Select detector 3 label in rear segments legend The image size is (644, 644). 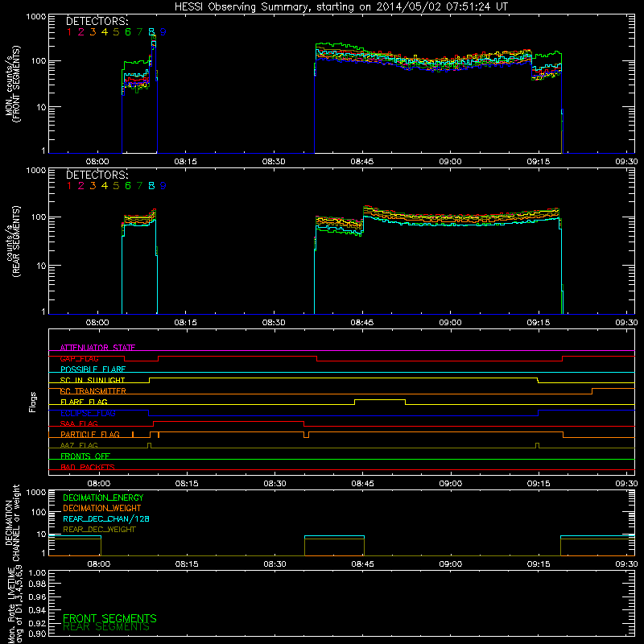(93, 186)
